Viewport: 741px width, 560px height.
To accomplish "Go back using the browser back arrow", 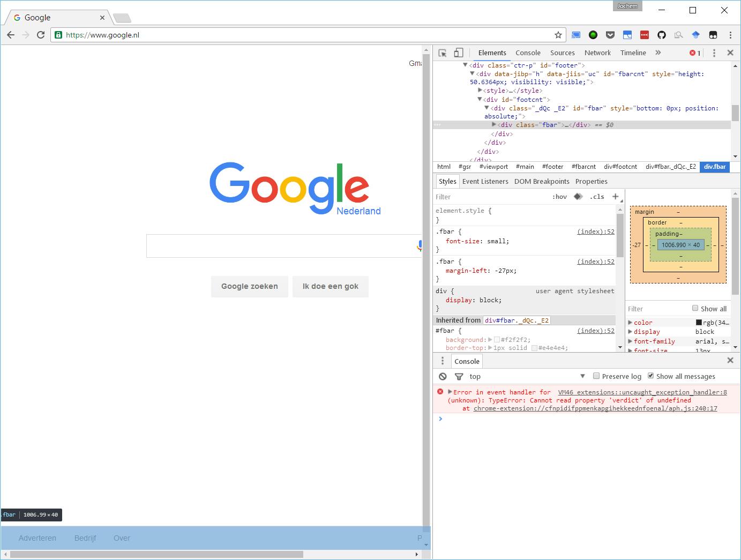I will 11,35.
